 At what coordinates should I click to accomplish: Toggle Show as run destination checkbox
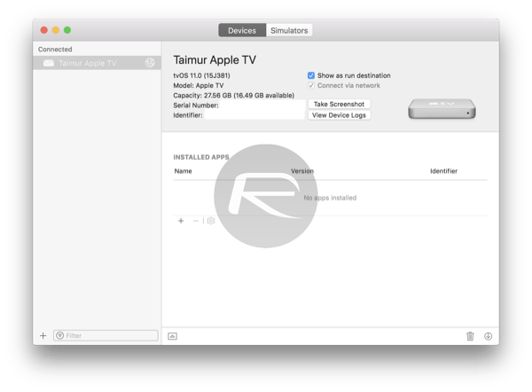(311, 75)
